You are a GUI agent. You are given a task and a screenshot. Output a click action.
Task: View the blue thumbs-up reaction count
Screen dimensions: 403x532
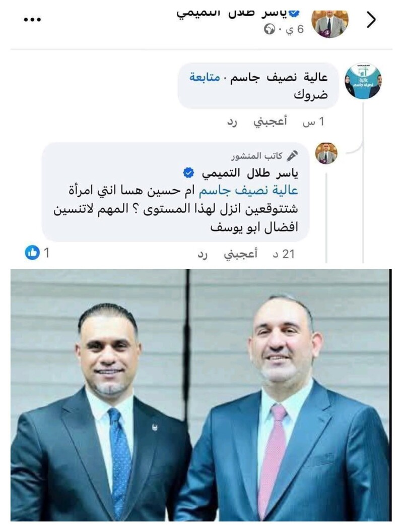(x=37, y=253)
